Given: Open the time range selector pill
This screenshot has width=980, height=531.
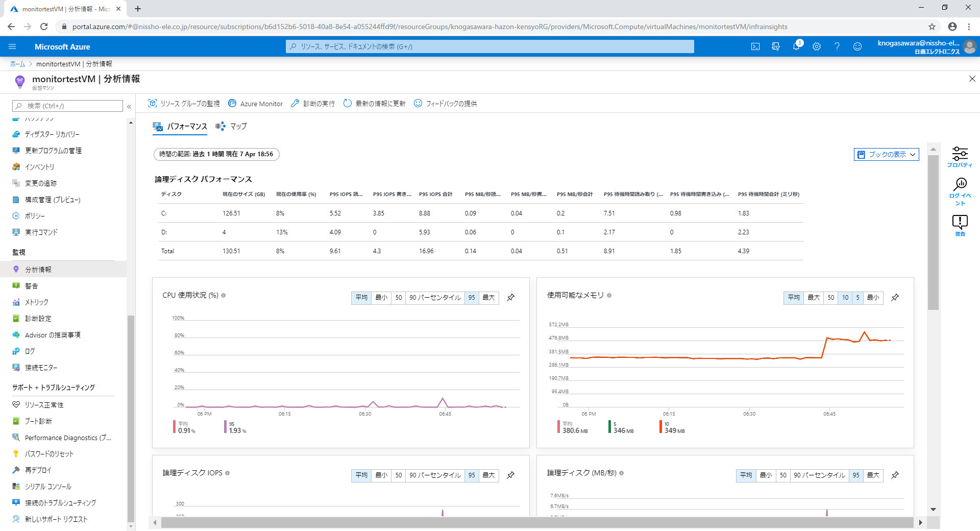Looking at the screenshot, I should 216,154.
